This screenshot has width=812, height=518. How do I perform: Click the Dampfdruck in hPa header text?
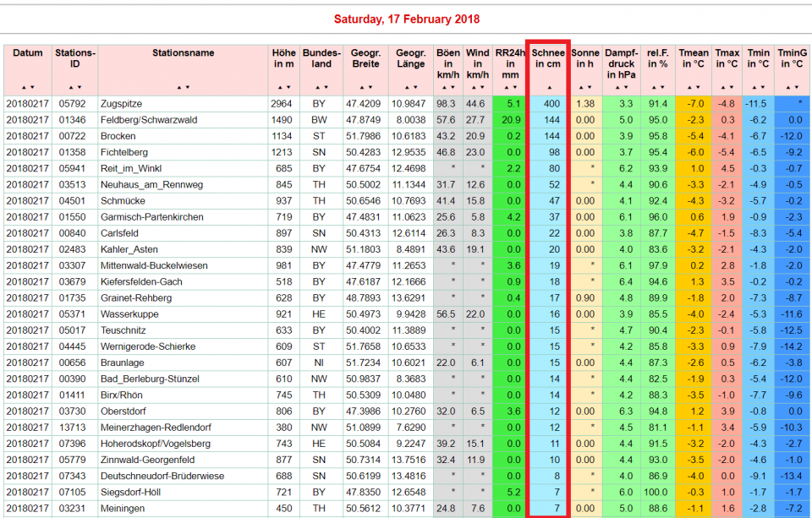pyautogui.click(x=621, y=63)
